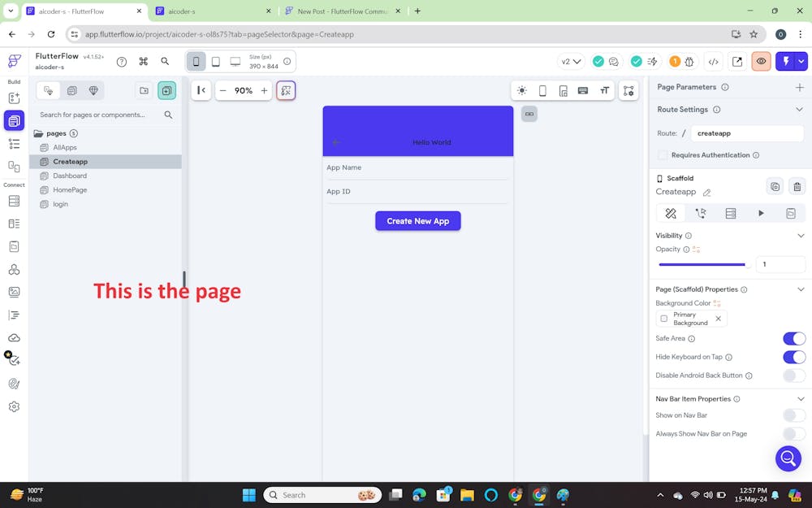Viewport: 812px width, 508px height.
Task: Open the share project external-link icon
Action: 737,62
